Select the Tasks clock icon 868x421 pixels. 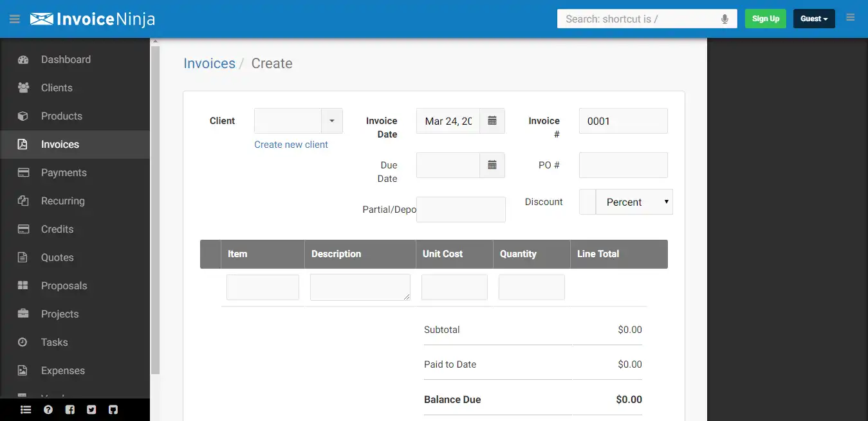(24, 342)
